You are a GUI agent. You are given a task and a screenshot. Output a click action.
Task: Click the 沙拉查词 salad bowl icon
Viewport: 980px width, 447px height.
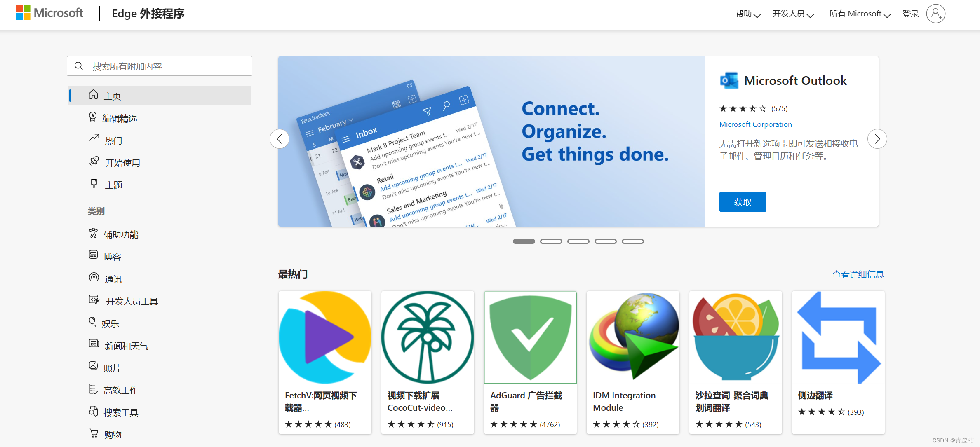click(x=736, y=337)
